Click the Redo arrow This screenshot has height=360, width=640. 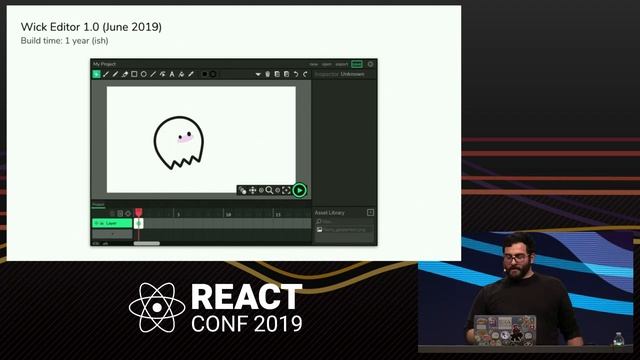(305, 74)
